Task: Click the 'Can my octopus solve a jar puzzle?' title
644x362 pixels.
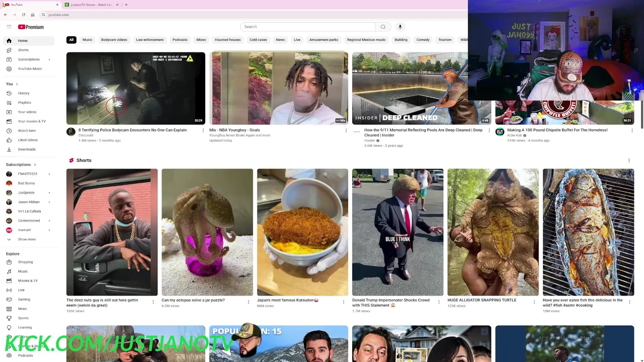Action: [x=193, y=300]
